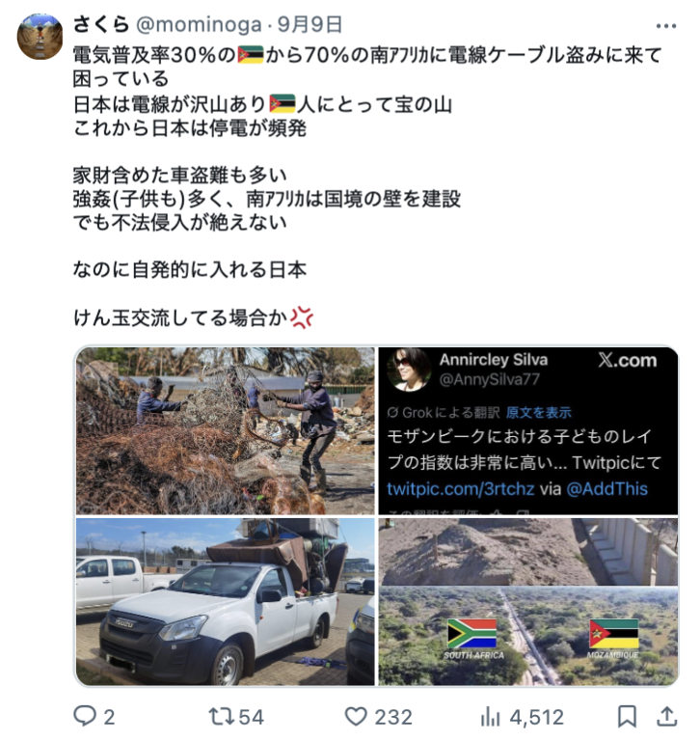This screenshot has width=700, height=741.
Task: Click the repost count 54
Action: tap(251, 718)
